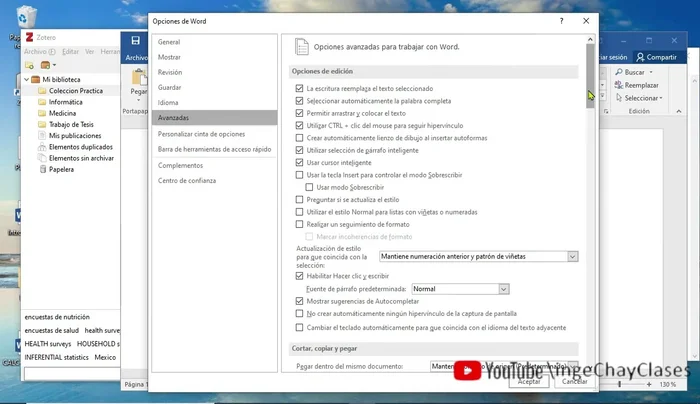Click the Cancelar button

573,381
